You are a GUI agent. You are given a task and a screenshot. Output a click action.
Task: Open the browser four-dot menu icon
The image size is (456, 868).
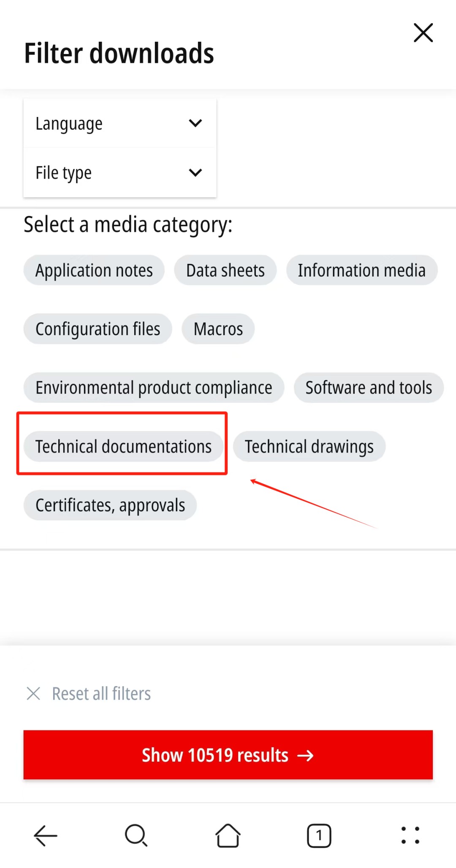(x=410, y=835)
